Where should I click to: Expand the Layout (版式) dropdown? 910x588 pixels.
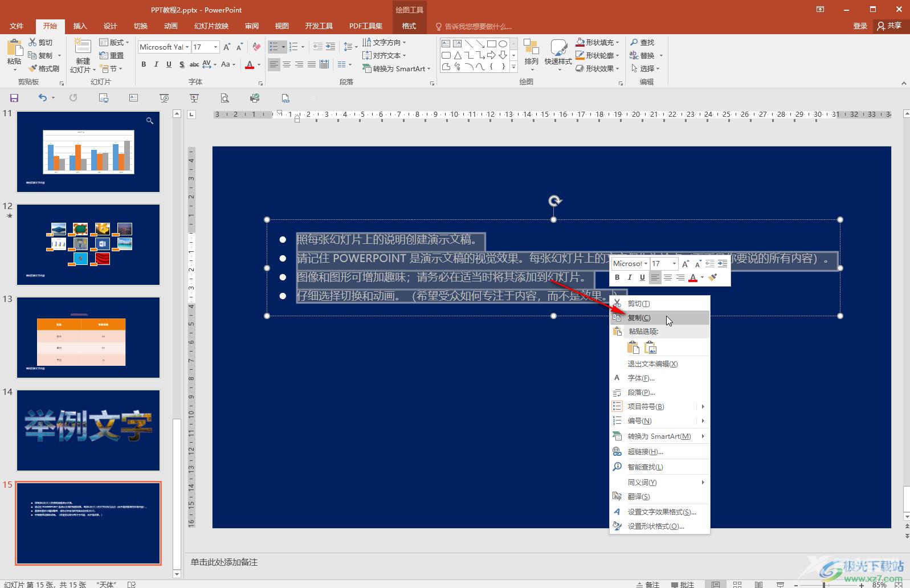[x=114, y=42]
